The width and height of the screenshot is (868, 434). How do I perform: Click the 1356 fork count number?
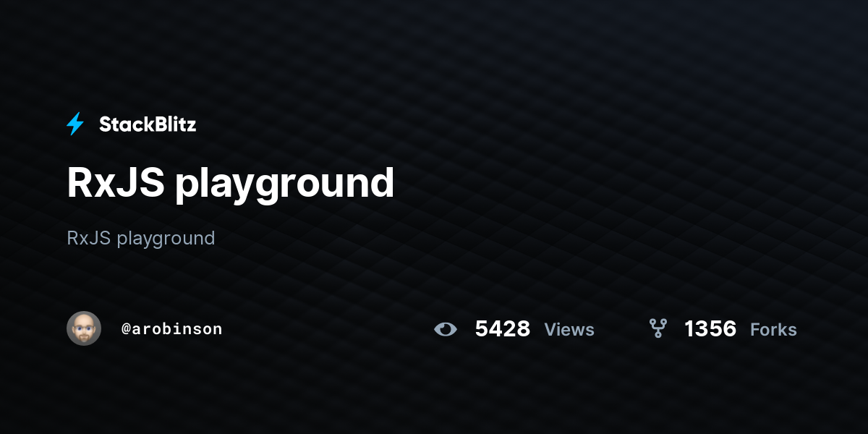pyautogui.click(x=710, y=329)
